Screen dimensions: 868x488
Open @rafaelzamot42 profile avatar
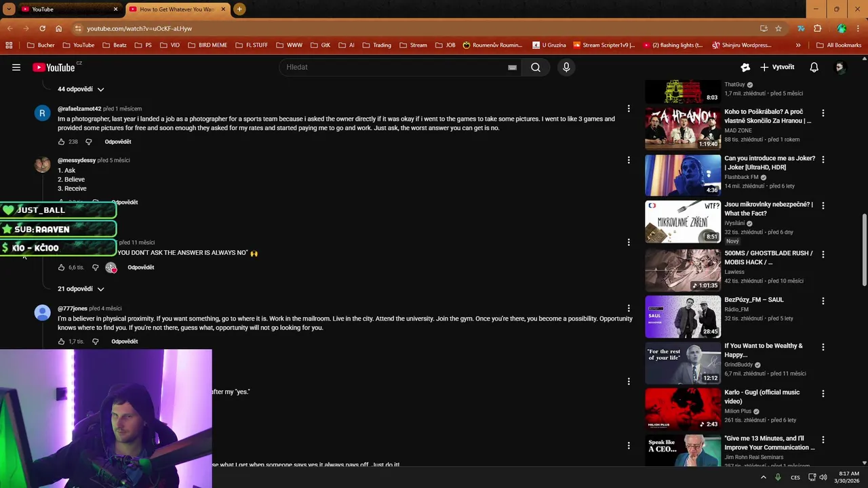(x=42, y=113)
